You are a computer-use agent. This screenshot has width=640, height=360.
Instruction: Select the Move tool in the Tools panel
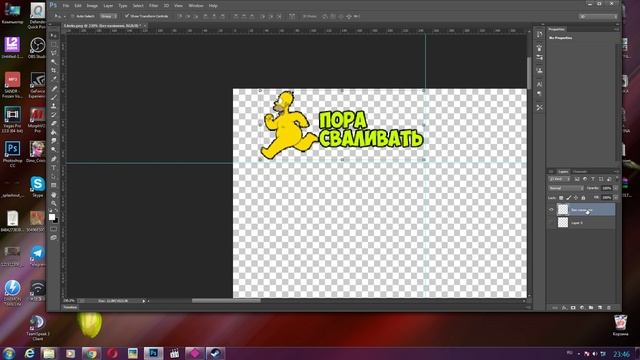pos(53,36)
